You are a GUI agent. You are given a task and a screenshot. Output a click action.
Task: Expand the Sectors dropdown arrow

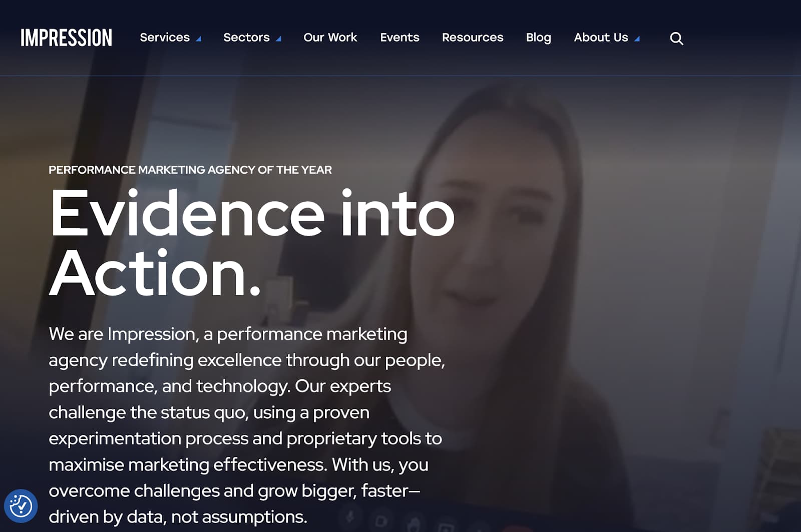tap(279, 39)
